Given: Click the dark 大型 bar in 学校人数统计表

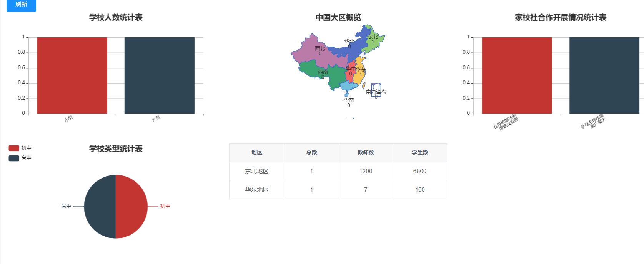Looking at the screenshot, I should pos(159,75).
